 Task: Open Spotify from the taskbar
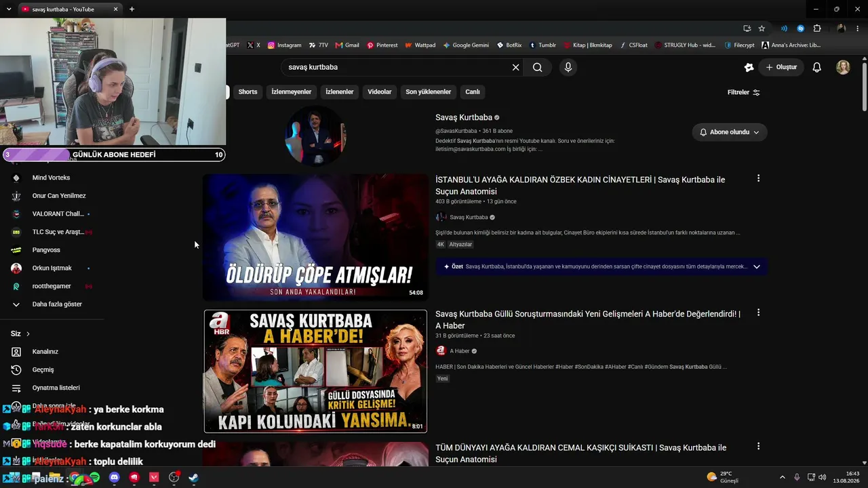point(94,477)
